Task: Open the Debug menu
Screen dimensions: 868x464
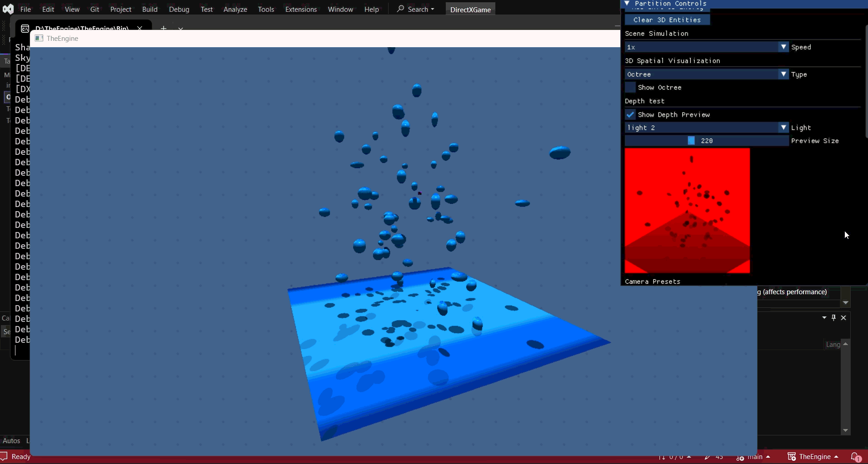Action: click(x=179, y=9)
